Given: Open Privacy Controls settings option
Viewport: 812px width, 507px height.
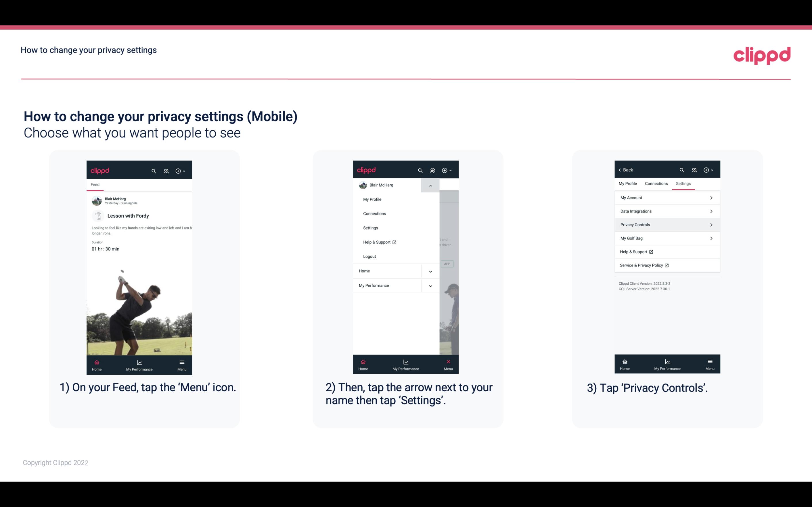Looking at the screenshot, I should 667,225.
